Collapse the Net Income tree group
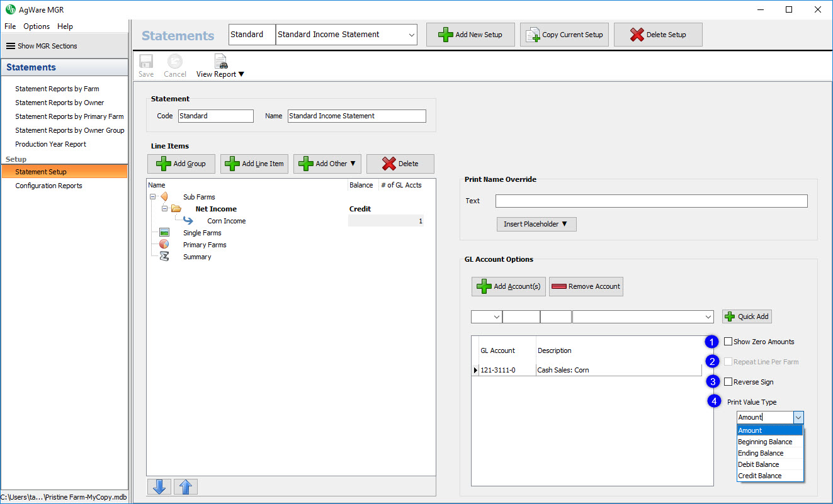The width and height of the screenshot is (833, 504). click(164, 209)
